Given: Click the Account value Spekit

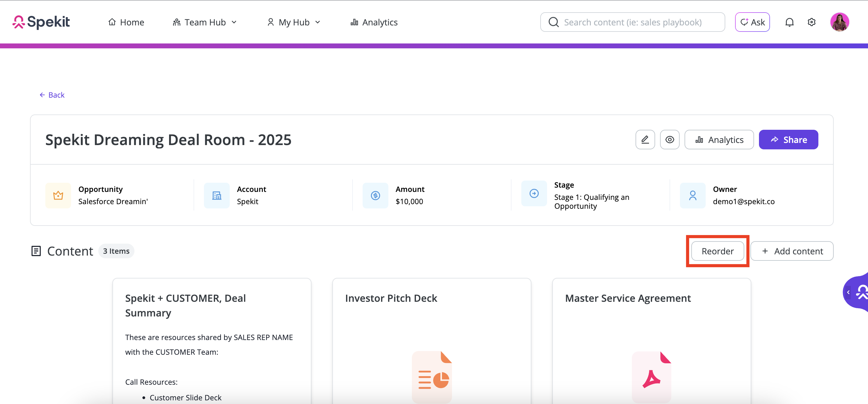Looking at the screenshot, I should pyautogui.click(x=247, y=201).
